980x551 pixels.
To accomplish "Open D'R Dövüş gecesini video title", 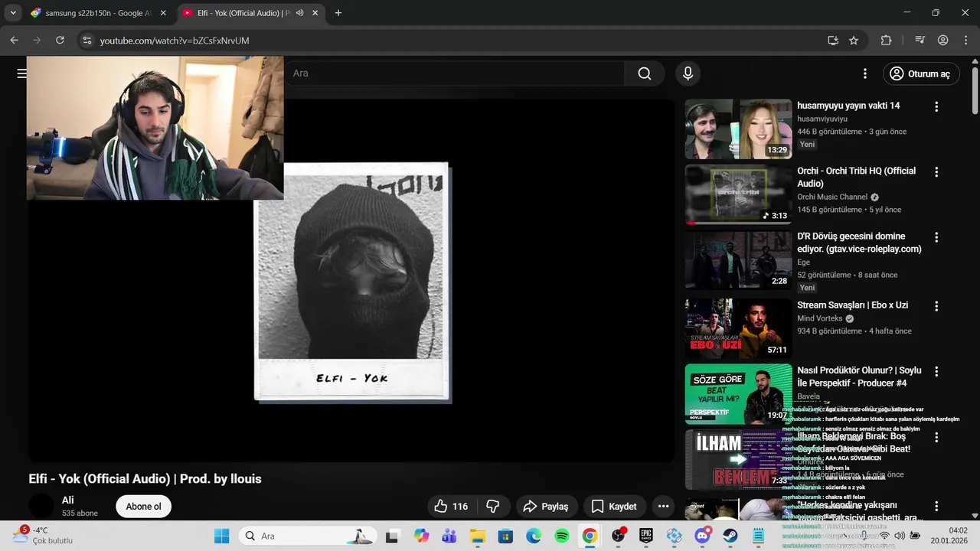I will click(859, 243).
